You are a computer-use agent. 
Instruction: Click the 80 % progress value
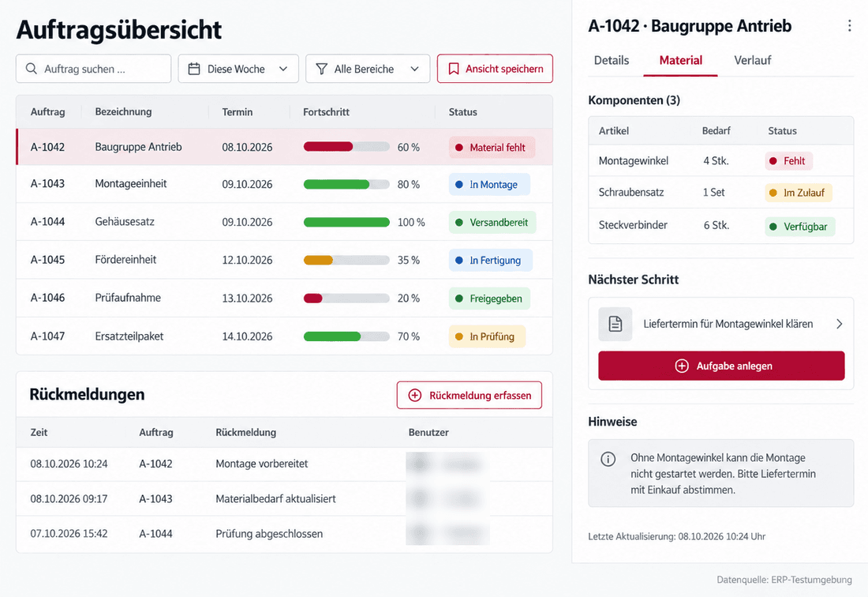point(409,185)
